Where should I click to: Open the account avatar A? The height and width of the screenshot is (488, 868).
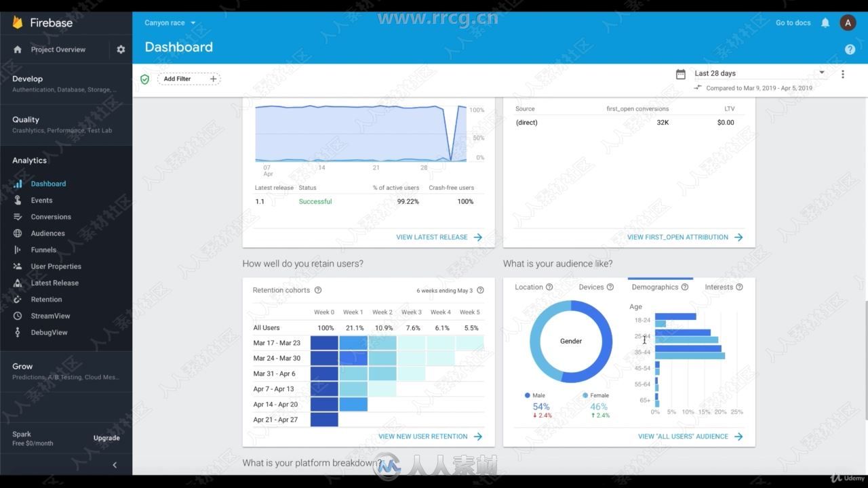coord(848,22)
